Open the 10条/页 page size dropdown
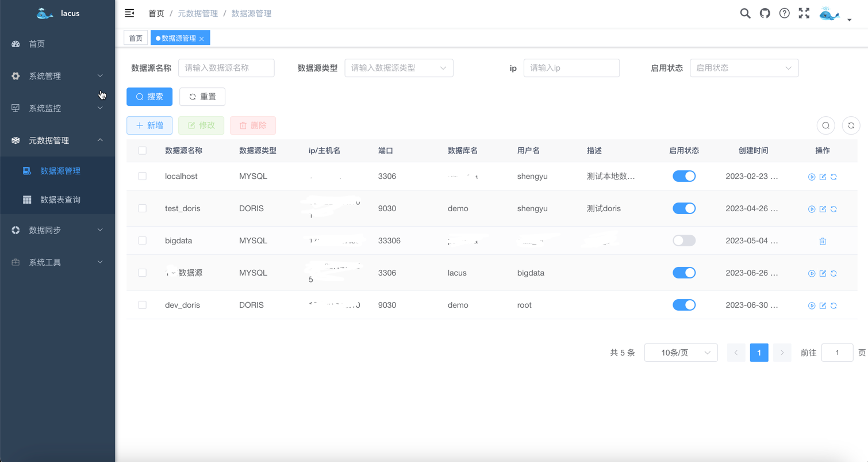 tap(681, 353)
